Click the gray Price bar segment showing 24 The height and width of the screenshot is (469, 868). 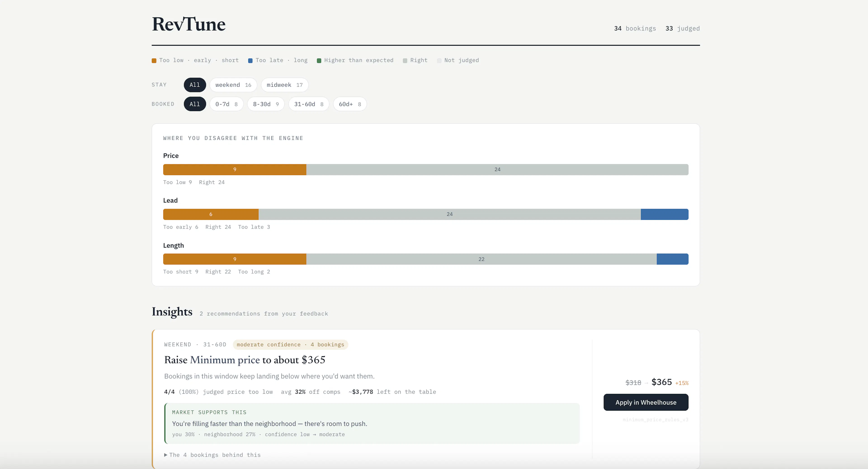[497, 169]
